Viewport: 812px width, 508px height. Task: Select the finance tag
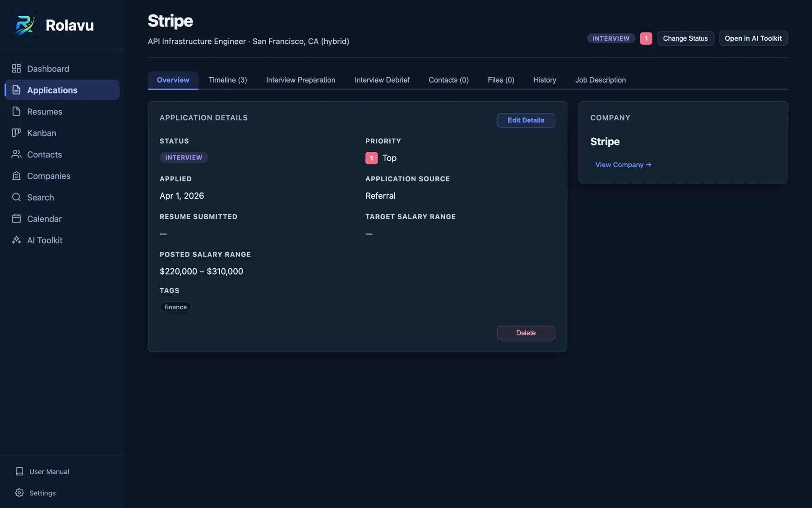[175, 307]
